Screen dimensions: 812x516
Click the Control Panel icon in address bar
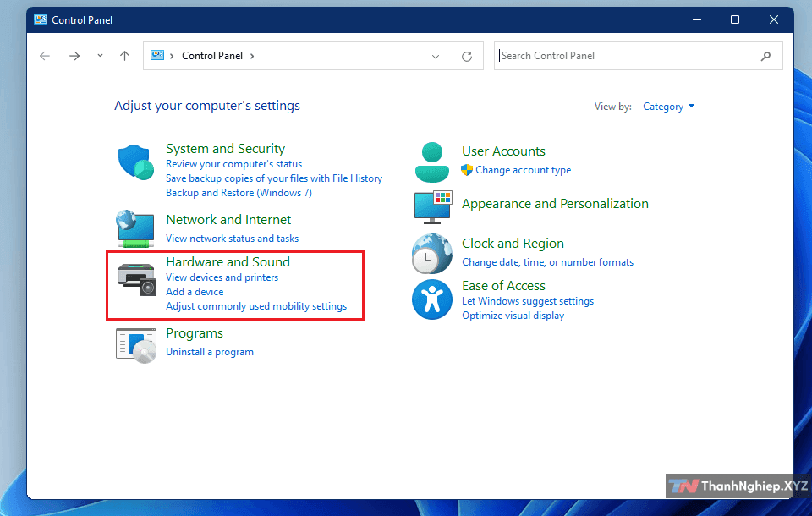pyautogui.click(x=157, y=56)
